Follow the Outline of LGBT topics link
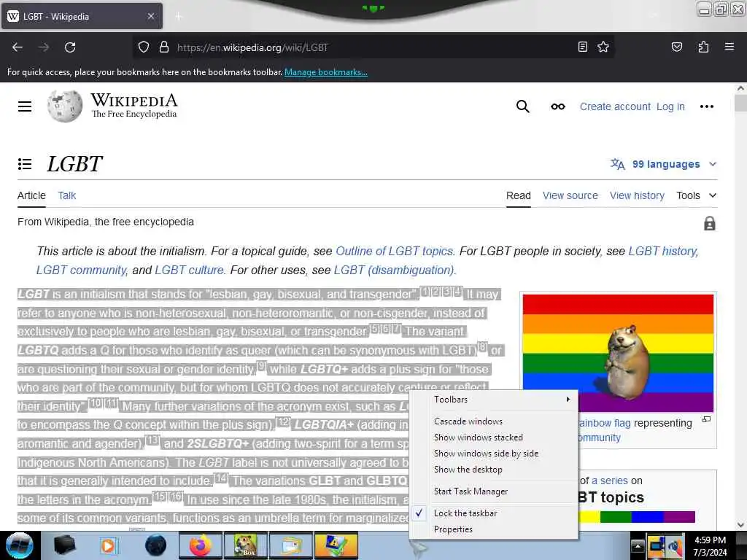The height and width of the screenshot is (560, 747). [x=395, y=251]
